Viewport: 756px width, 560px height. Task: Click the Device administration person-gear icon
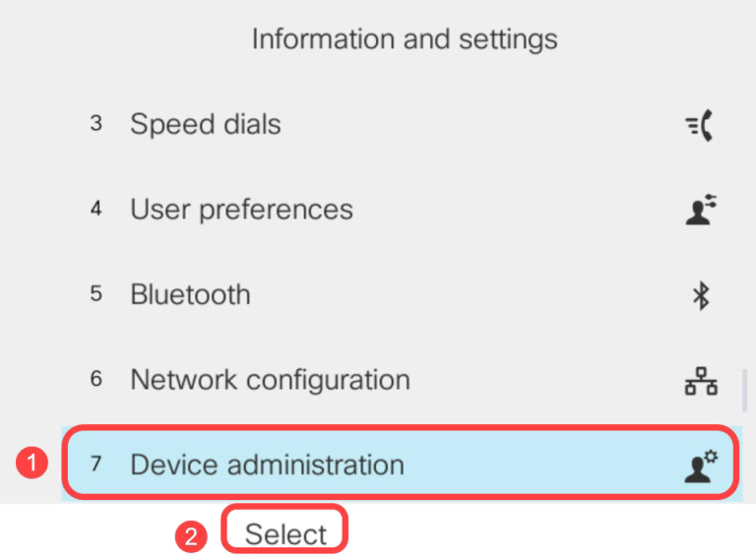pyautogui.click(x=701, y=465)
